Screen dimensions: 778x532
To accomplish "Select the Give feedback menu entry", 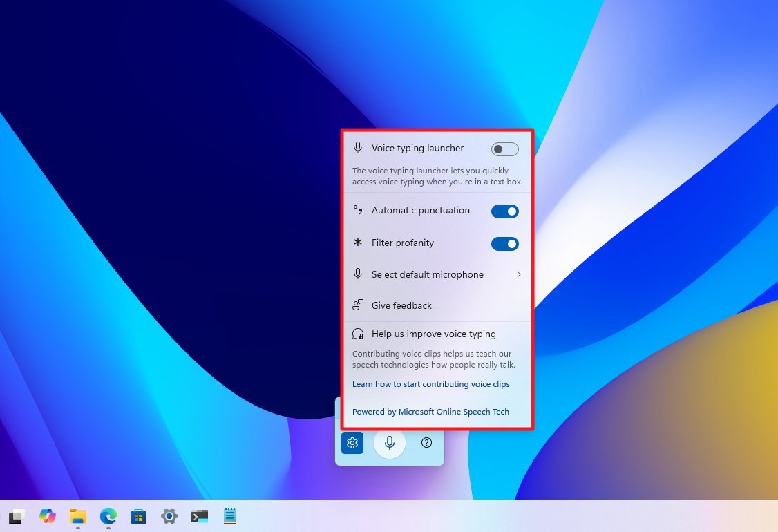I will pos(401,305).
